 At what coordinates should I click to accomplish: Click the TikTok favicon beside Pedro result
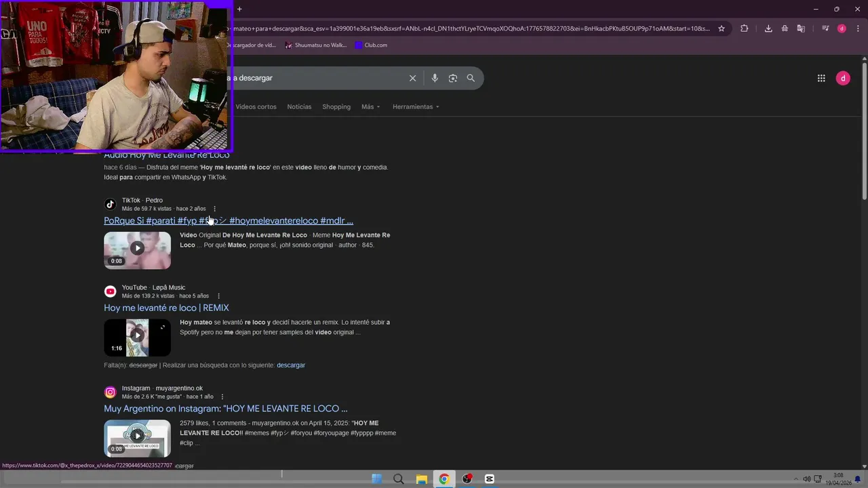point(110,204)
